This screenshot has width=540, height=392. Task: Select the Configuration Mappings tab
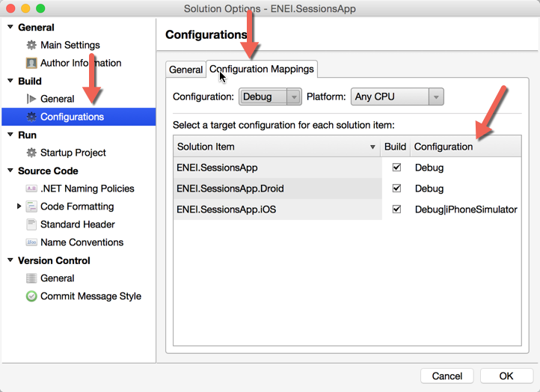point(262,69)
